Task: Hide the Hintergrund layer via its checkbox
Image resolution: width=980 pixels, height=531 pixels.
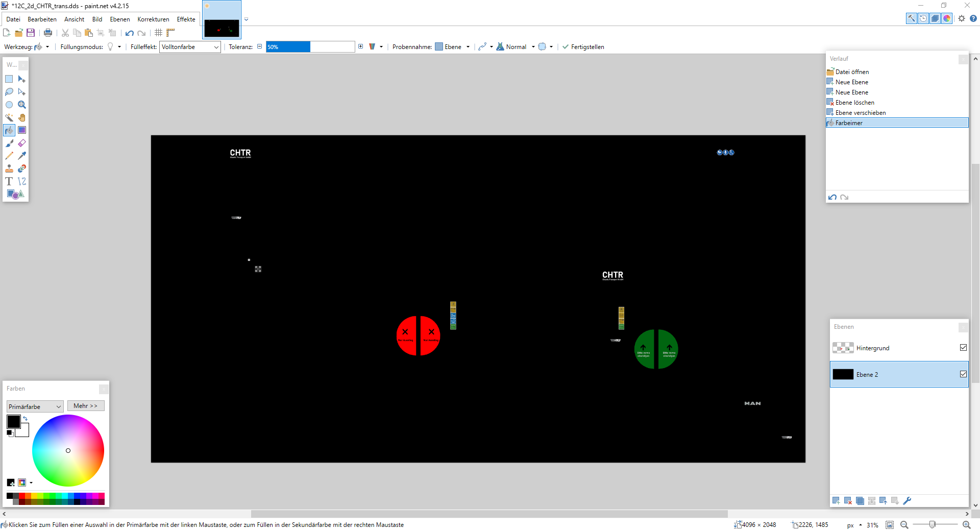Action: (963, 348)
